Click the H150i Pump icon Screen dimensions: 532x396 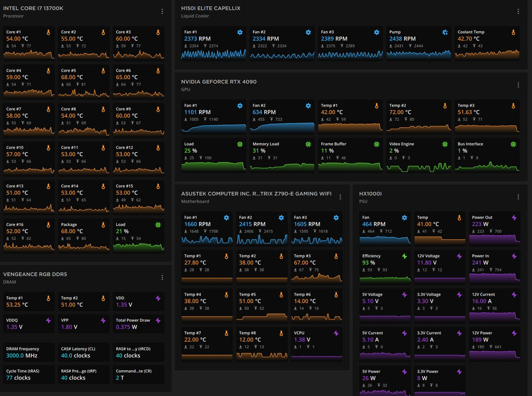445,32
